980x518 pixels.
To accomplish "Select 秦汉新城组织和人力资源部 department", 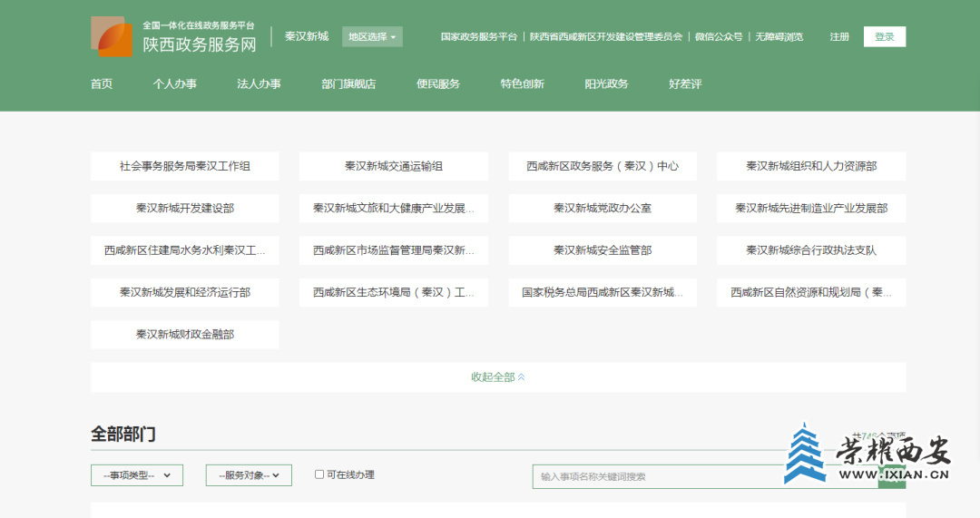I will coord(811,166).
